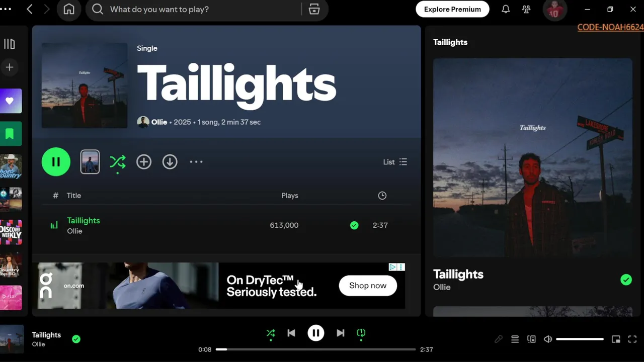Click the album preview thumbnail beside pause button

(90, 162)
